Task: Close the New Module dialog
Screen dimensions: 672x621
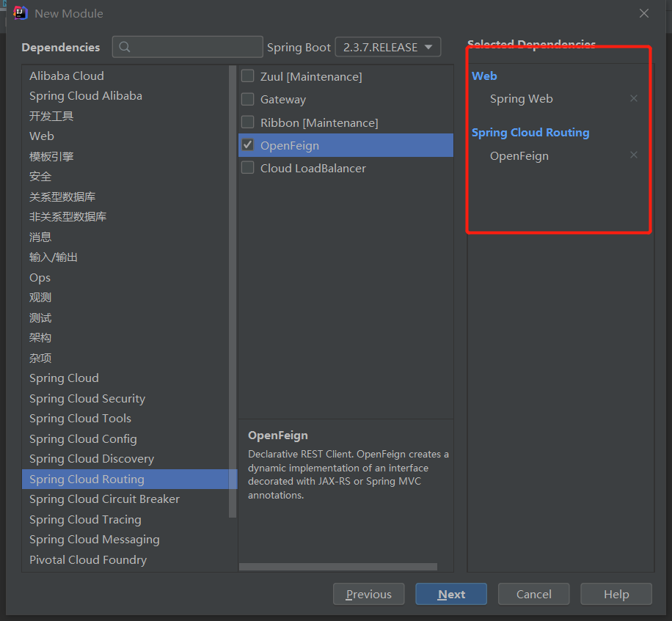Action: point(643,13)
